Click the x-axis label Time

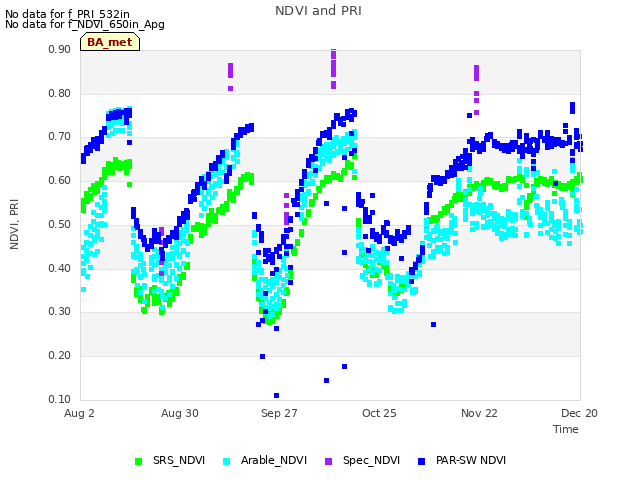[566, 429]
